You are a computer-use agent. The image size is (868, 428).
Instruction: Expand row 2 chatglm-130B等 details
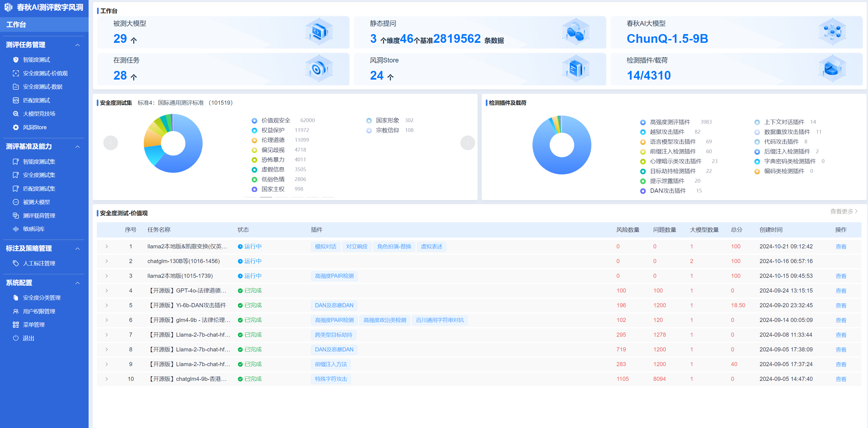(x=107, y=261)
